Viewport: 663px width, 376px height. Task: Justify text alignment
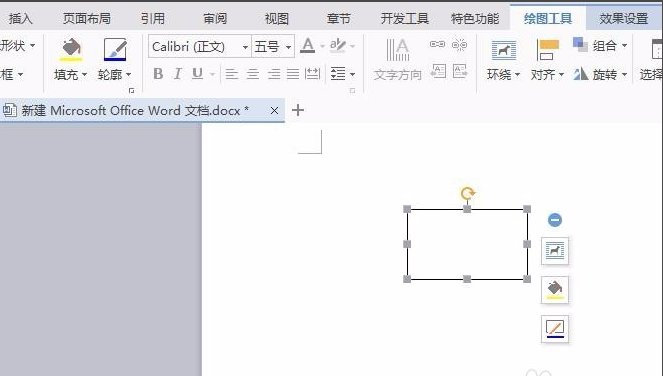[x=293, y=74]
